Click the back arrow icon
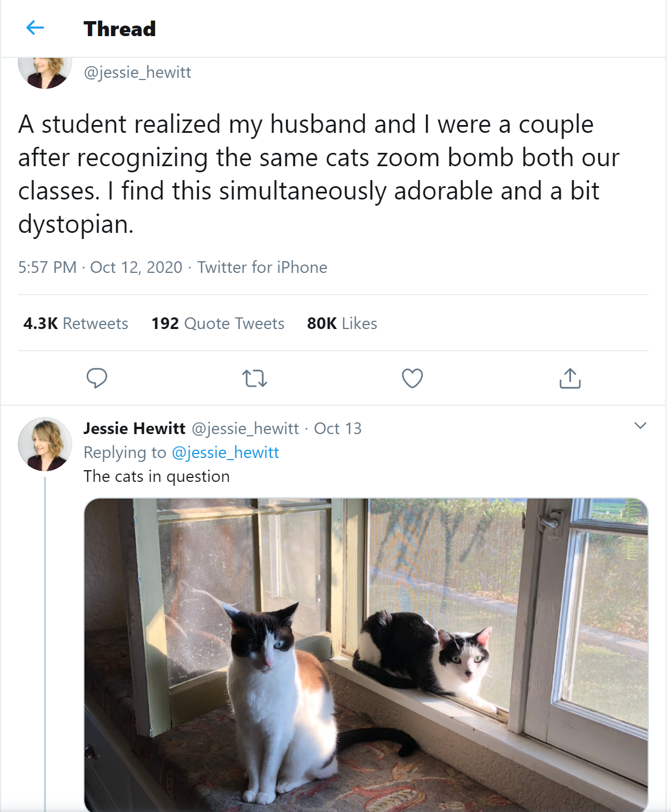 point(35,28)
